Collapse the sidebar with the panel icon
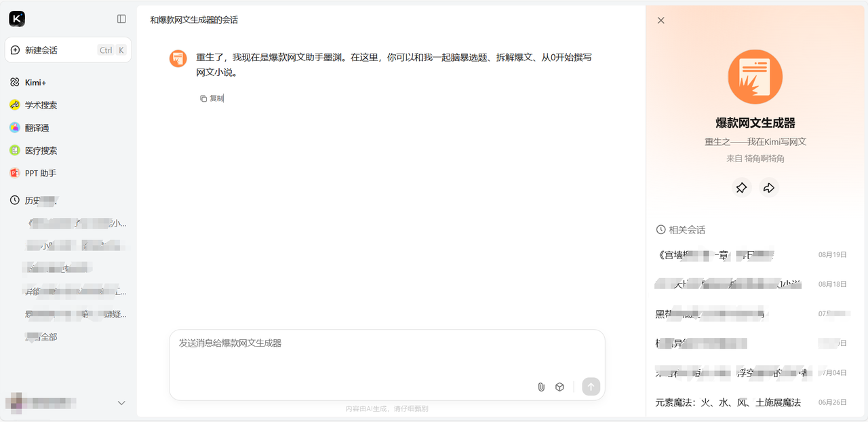This screenshot has width=868, height=422. pos(121,19)
